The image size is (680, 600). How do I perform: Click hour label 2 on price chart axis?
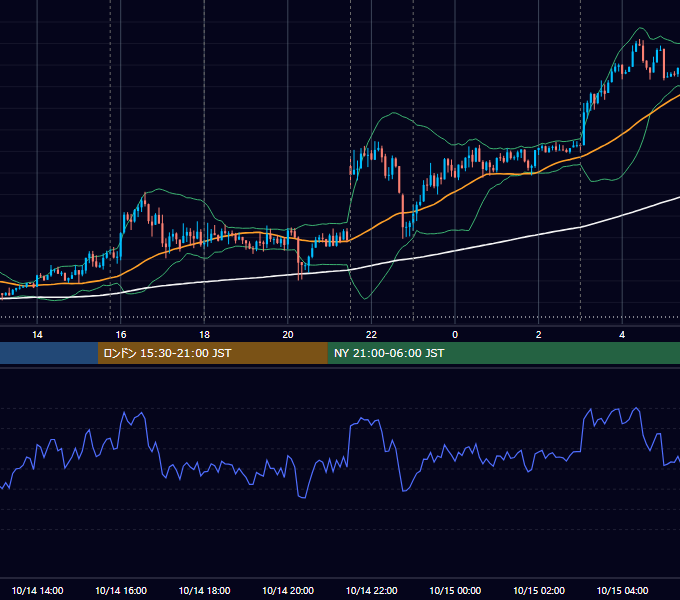pyautogui.click(x=539, y=335)
